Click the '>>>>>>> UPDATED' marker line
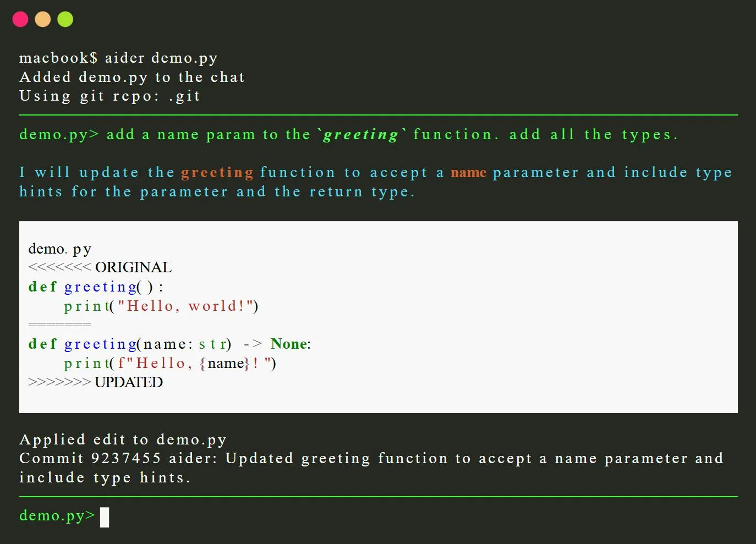Screen dimensions: 756x544 click(95, 382)
